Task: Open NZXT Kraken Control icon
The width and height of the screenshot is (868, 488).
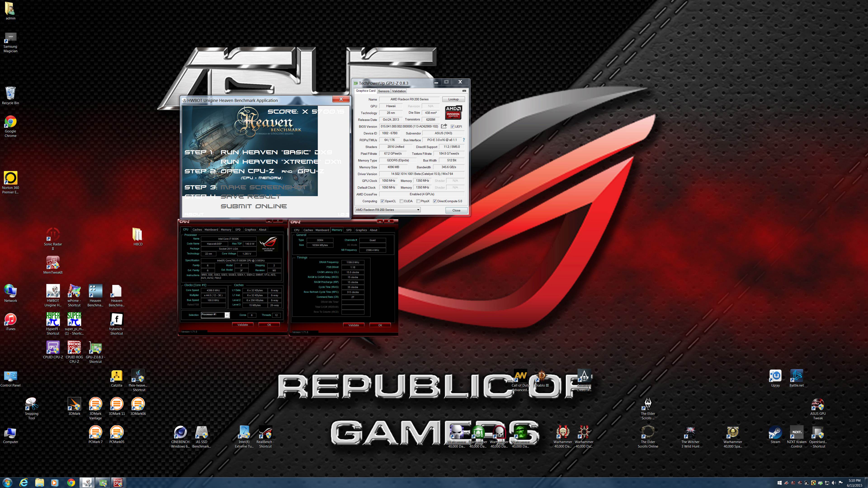Action: (797, 437)
